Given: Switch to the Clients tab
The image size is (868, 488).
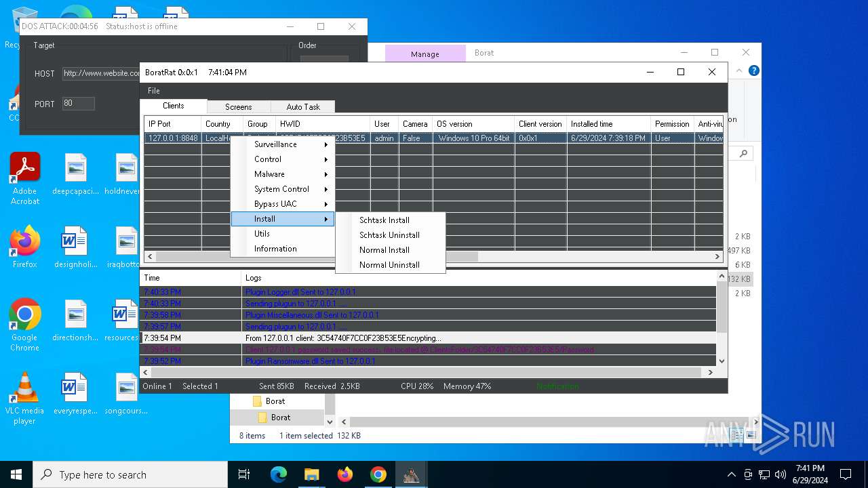Looking at the screenshot, I should point(174,106).
